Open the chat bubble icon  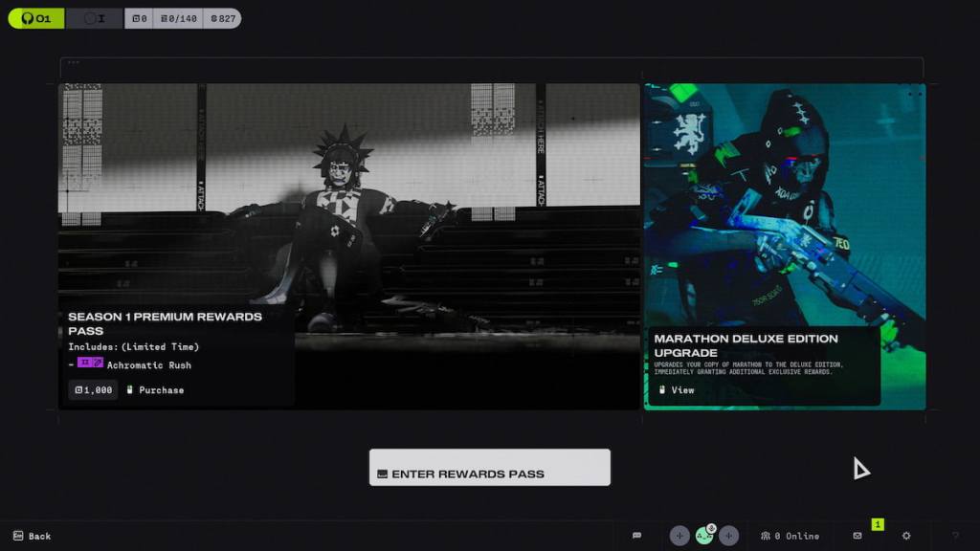point(636,536)
